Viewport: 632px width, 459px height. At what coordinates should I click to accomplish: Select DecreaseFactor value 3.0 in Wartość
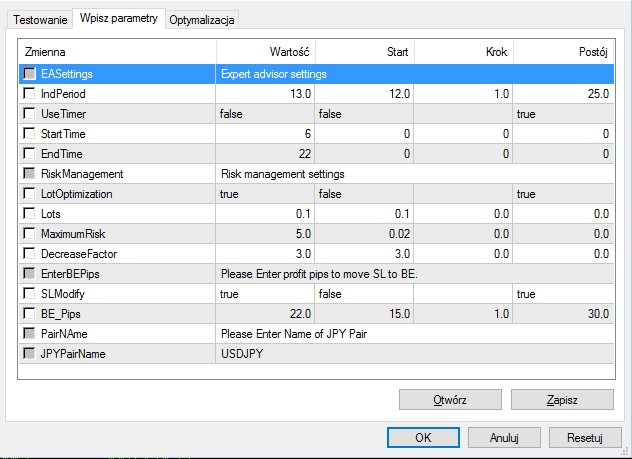click(265, 254)
